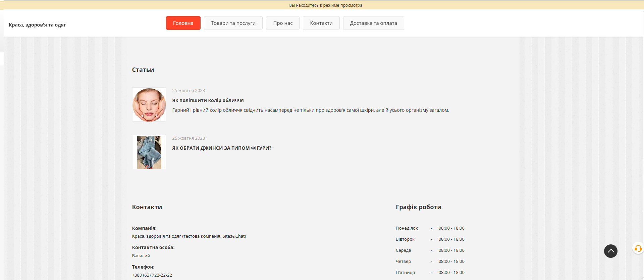Click the site title Краса, здоров'я та одяг
644x280 pixels.
(37, 25)
